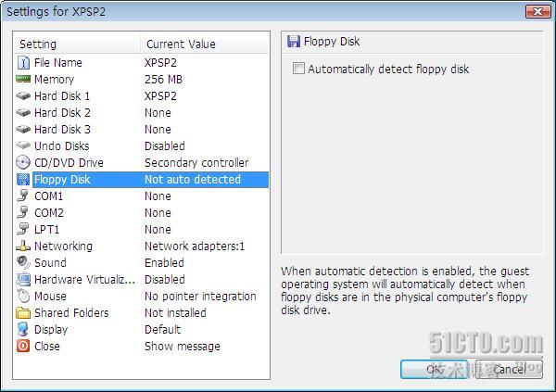Select the COM1 label
Image resolution: width=556 pixels, height=392 pixels.
(x=48, y=196)
